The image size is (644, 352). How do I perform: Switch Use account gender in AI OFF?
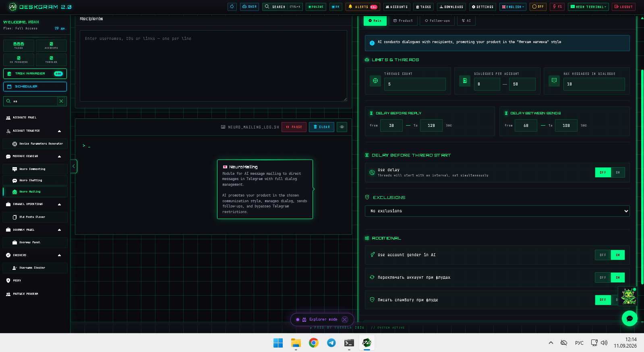[603, 255]
